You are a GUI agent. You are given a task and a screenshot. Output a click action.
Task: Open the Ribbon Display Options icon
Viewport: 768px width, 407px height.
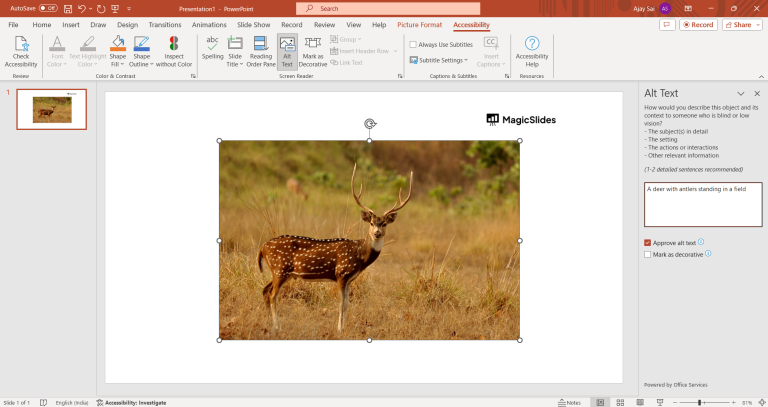688,9
